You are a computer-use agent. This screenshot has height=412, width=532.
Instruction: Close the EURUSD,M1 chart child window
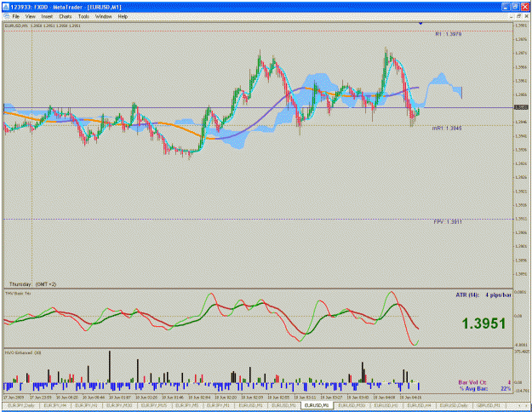pos(525,16)
